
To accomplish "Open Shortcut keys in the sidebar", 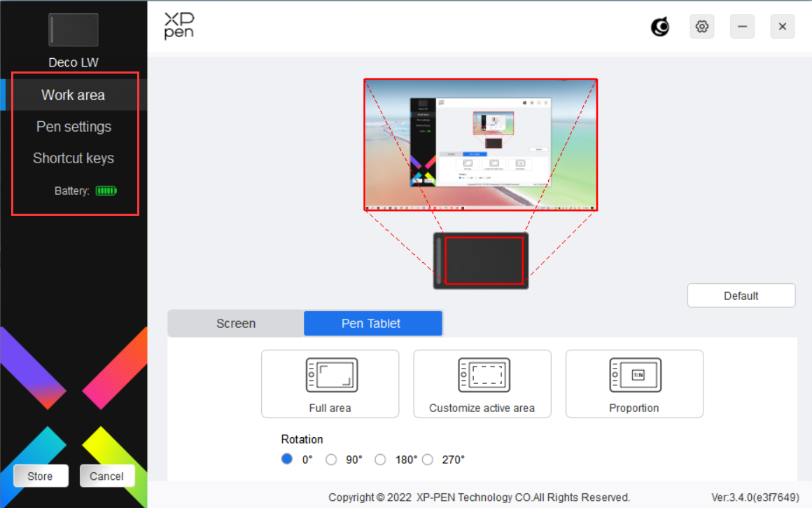I will click(x=73, y=158).
